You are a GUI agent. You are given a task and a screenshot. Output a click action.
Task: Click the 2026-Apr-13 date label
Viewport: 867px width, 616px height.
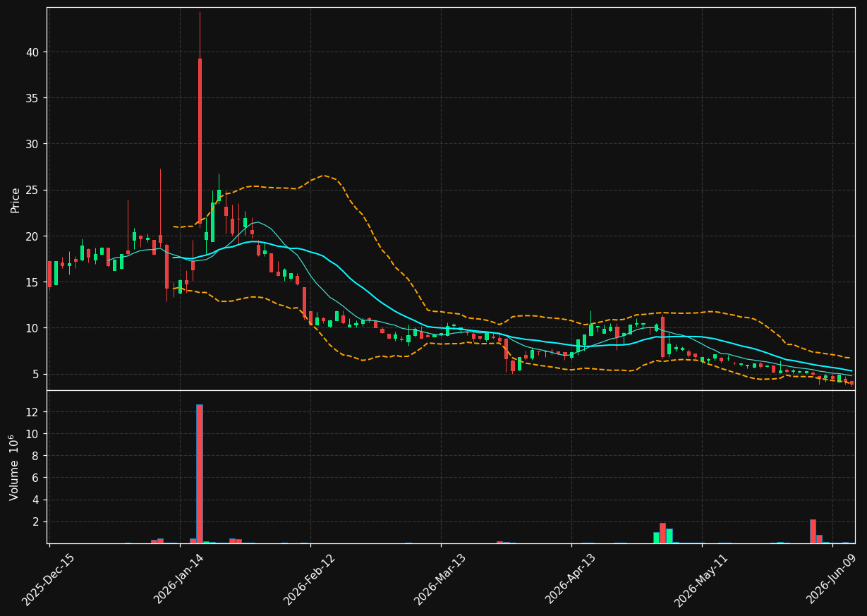click(571, 579)
